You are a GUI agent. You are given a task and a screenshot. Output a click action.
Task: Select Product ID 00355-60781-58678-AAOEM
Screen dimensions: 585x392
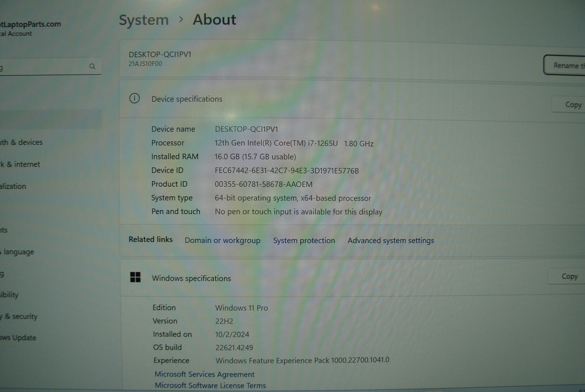pos(263,184)
